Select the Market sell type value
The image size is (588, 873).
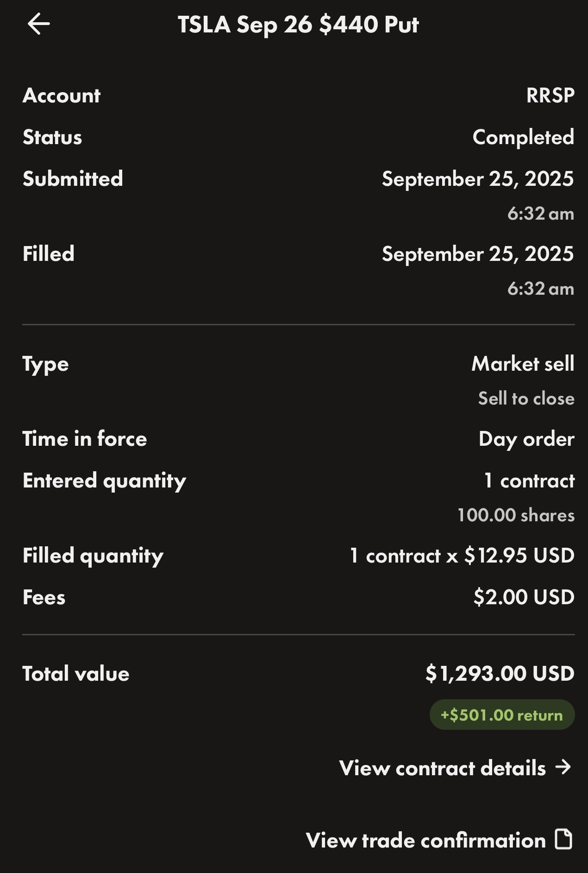[523, 364]
